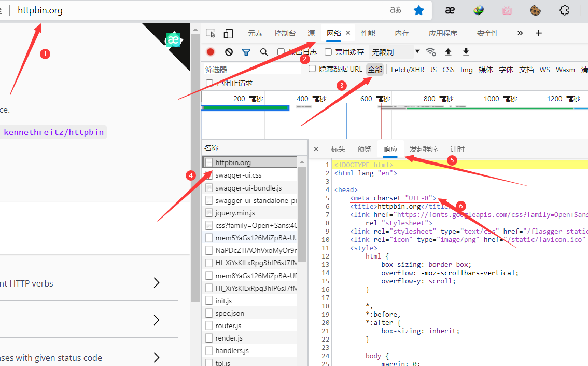The width and height of the screenshot is (588, 366).
Task: Filter requests by CSS
Action: (449, 70)
